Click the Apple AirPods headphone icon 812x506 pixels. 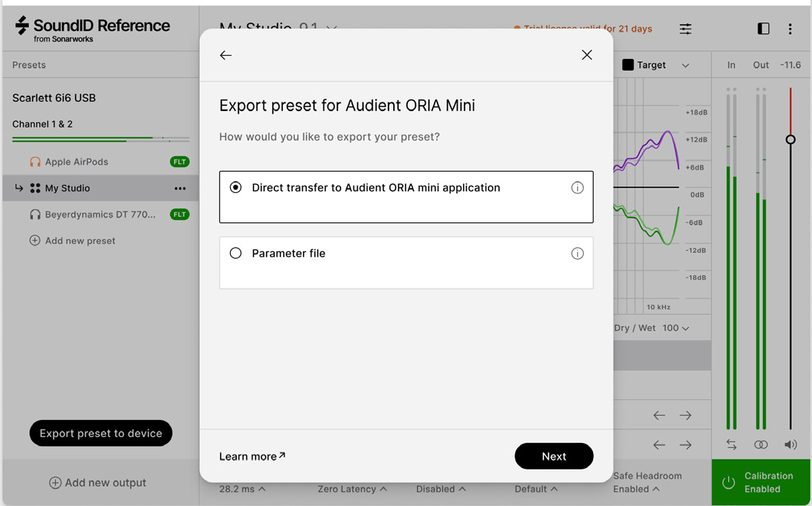pos(35,162)
